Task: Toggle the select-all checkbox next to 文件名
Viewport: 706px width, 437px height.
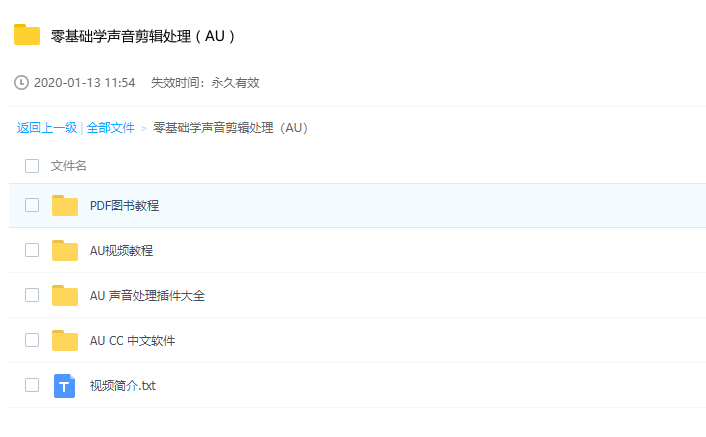Action: point(32,166)
